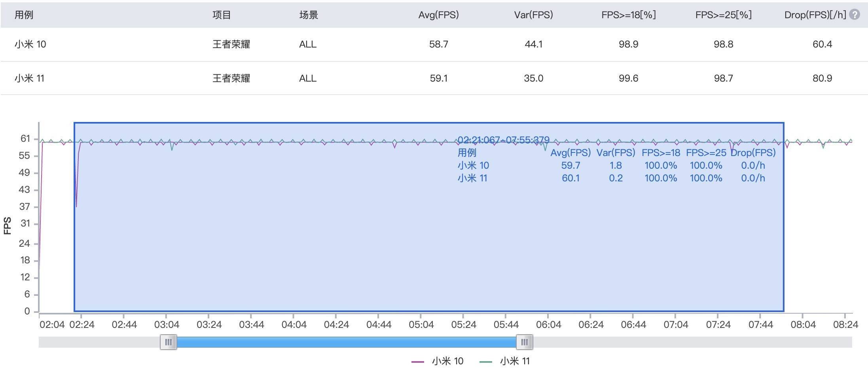Click the 用例 column header
Screen dimensions: 868x377
[24, 15]
